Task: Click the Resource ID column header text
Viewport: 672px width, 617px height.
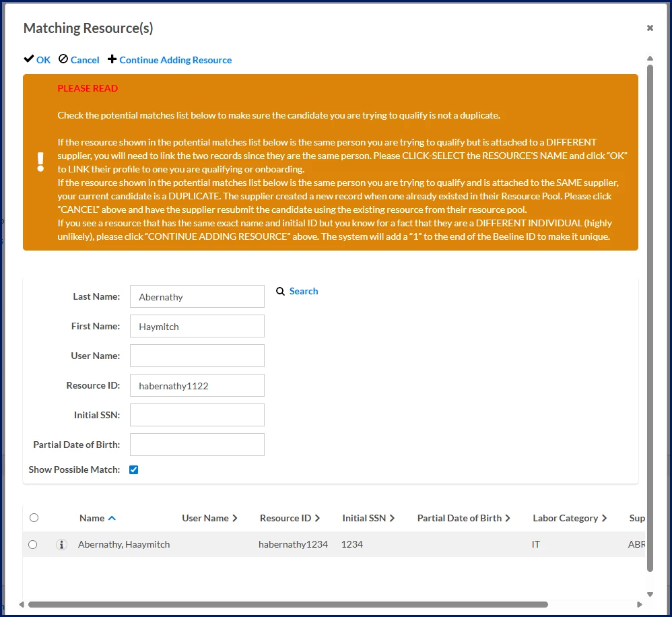Action: point(285,519)
